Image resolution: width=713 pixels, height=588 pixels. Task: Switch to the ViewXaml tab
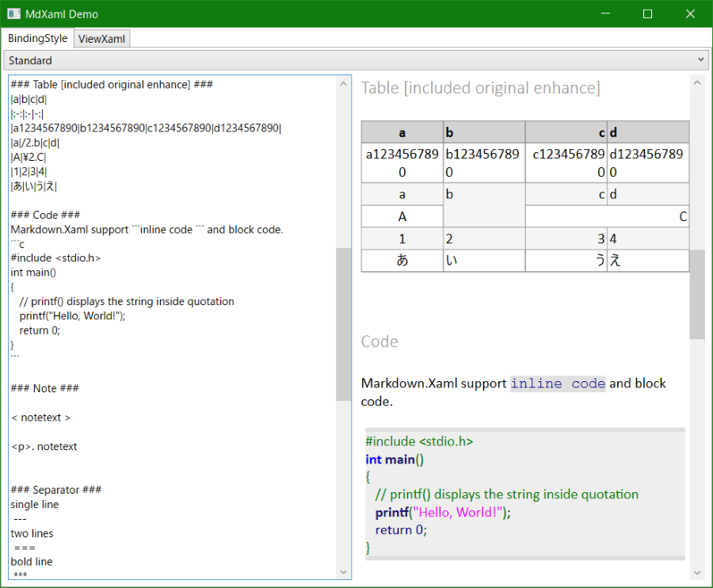pyautogui.click(x=101, y=39)
